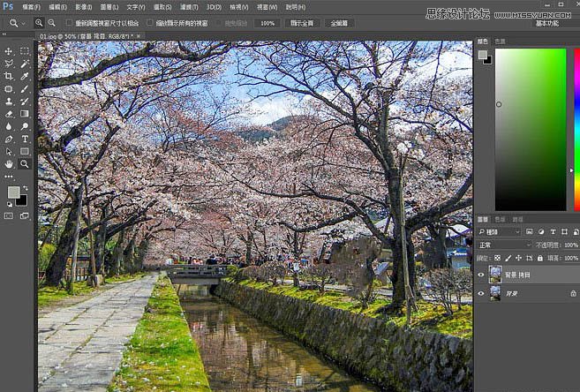Select the Move tool

pos(9,51)
